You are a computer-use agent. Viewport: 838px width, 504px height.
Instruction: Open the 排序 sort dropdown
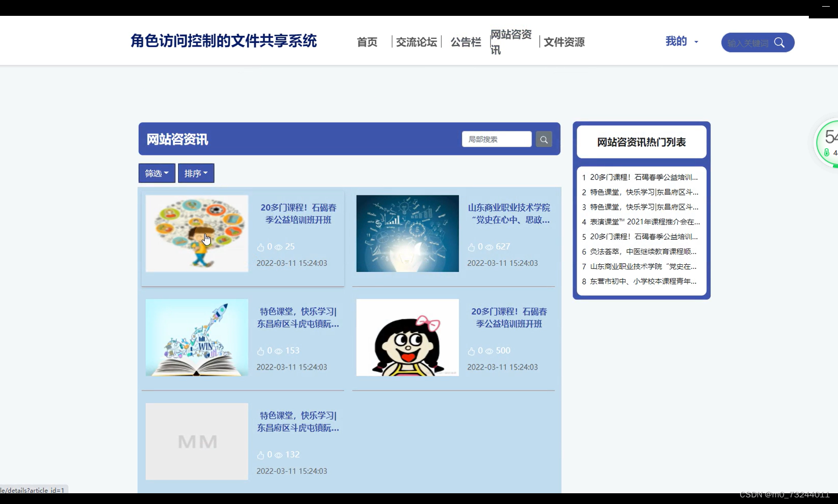tap(196, 173)
